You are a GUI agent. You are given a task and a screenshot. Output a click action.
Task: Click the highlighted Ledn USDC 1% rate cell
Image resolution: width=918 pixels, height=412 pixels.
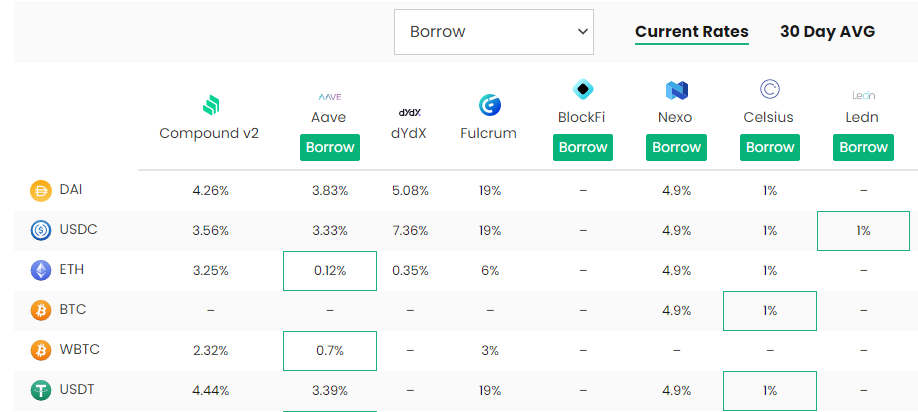point(864,231)
